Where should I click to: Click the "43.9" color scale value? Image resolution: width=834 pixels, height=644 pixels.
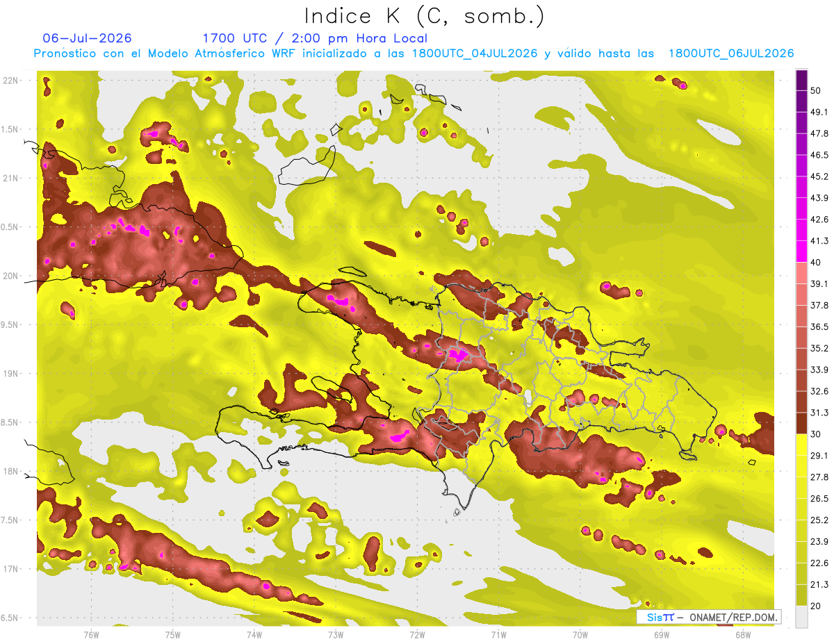[x=819, y=198]
